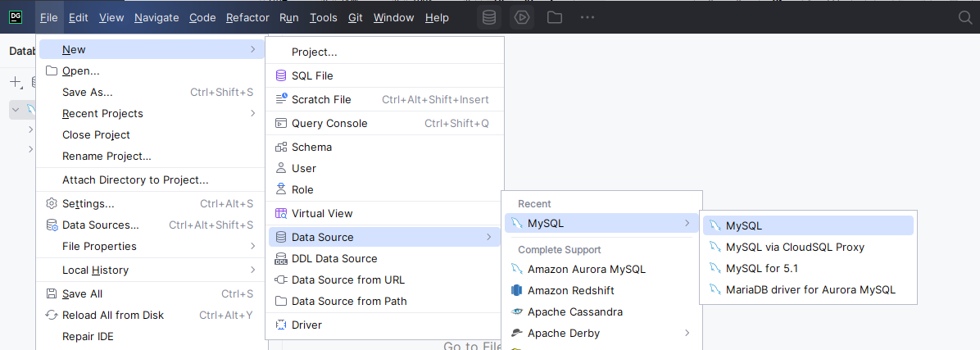Click the Amazon Aurora MySQL dolphin icon
980x350 pixels.
516,270
